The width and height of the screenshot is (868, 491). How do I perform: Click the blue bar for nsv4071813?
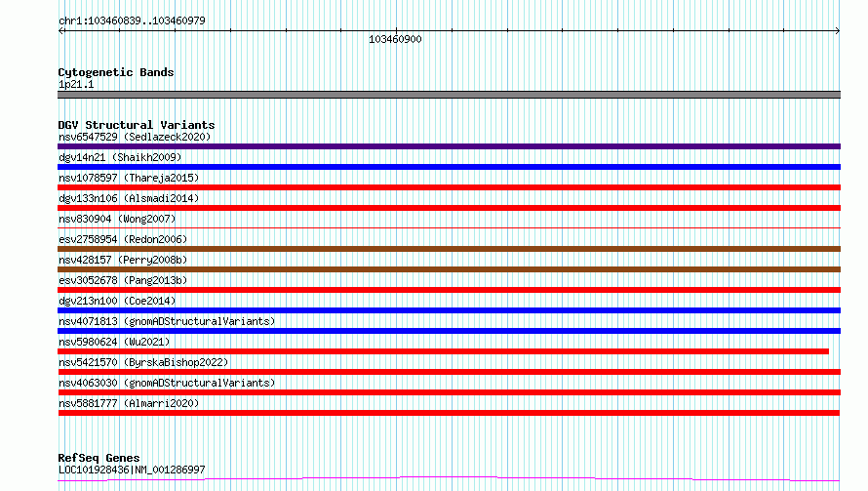(449, 331)
